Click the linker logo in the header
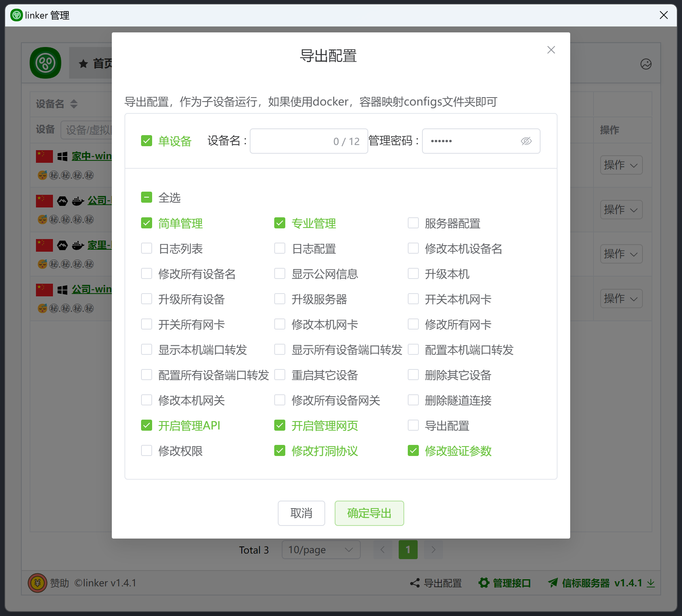 click(45, 63)
